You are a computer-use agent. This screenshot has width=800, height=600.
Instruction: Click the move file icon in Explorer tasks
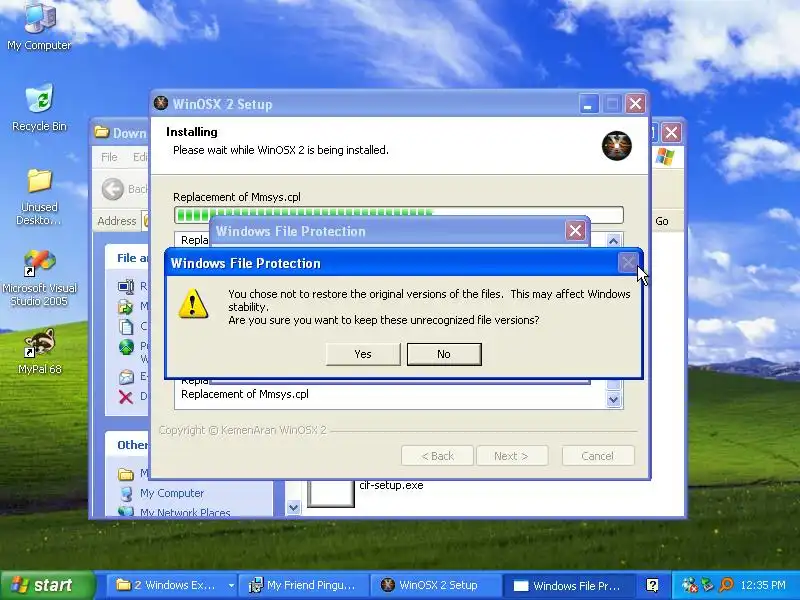coord(126,306)
